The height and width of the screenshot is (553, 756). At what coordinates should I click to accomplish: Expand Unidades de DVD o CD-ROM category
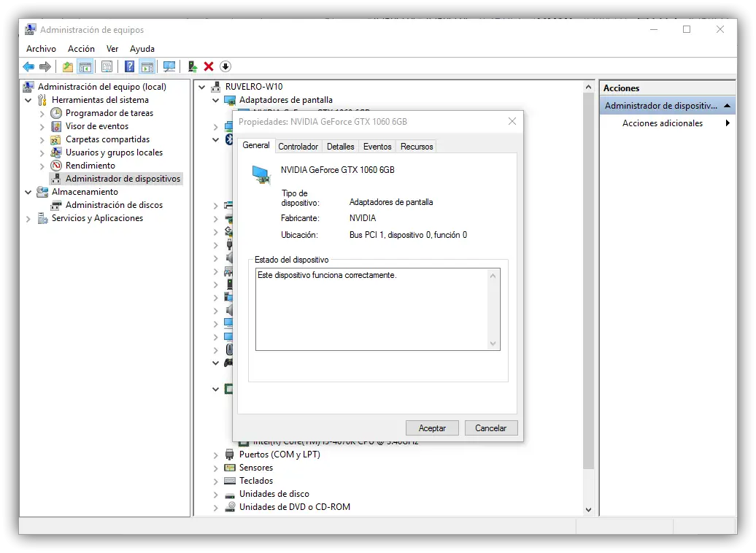point(215,507)
